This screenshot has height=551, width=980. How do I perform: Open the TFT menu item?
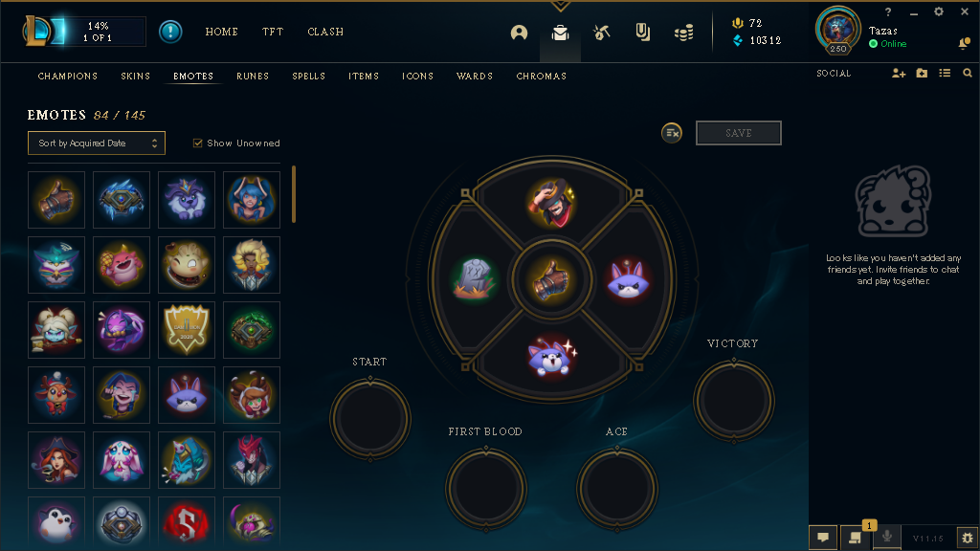273,32
